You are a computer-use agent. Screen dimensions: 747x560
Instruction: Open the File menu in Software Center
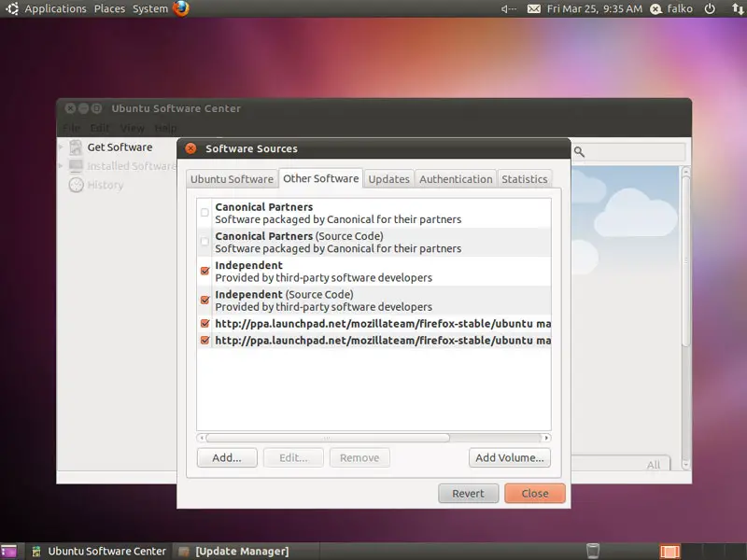[72, 128]
